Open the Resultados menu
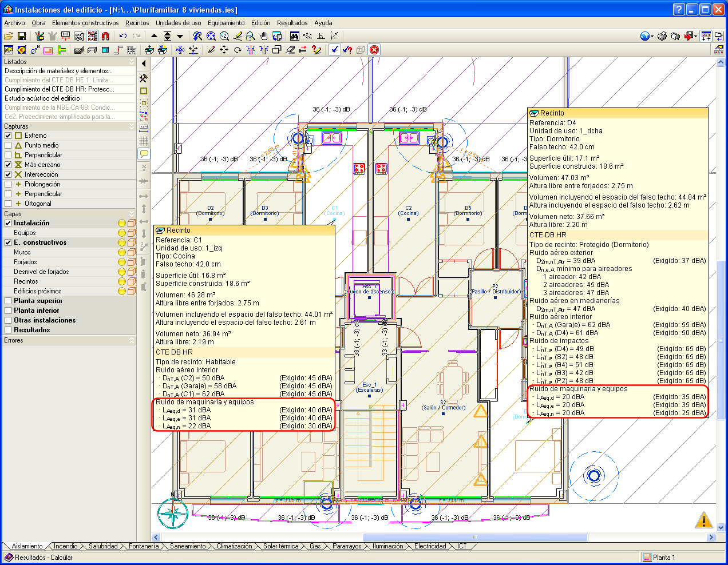 [x=292, y=23]
